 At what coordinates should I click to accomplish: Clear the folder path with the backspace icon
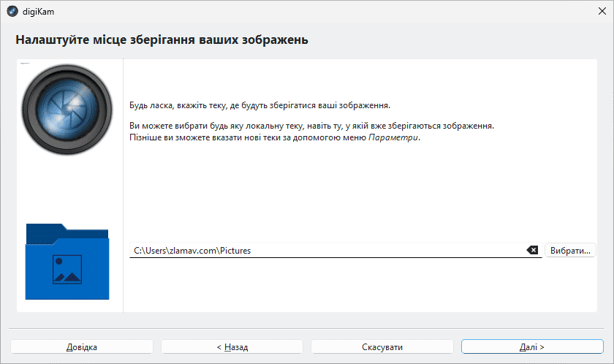(532, 251)
